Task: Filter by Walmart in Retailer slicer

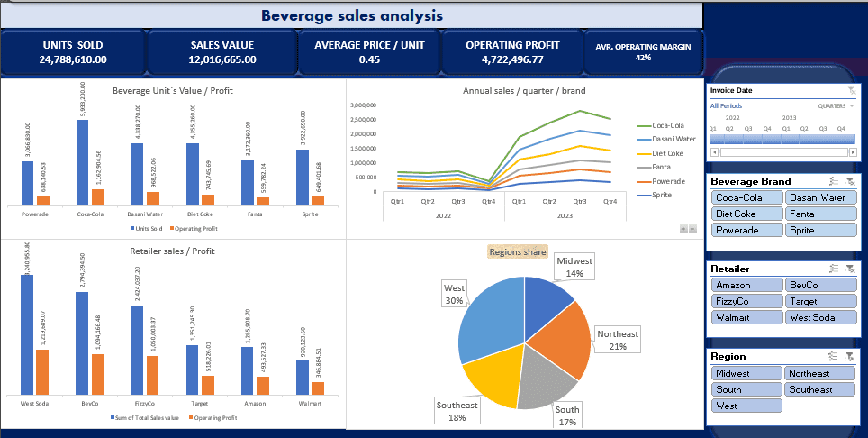Action: (746, 317)
